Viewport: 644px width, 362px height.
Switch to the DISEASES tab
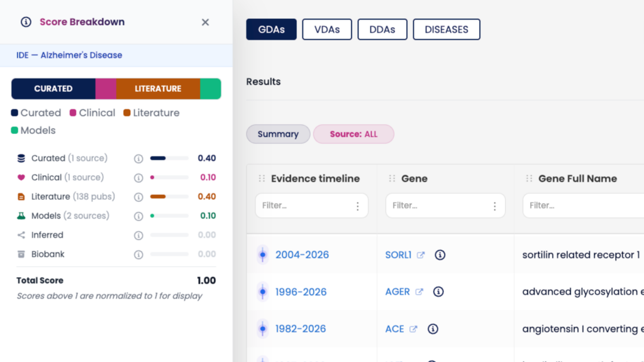pos(447,29)
